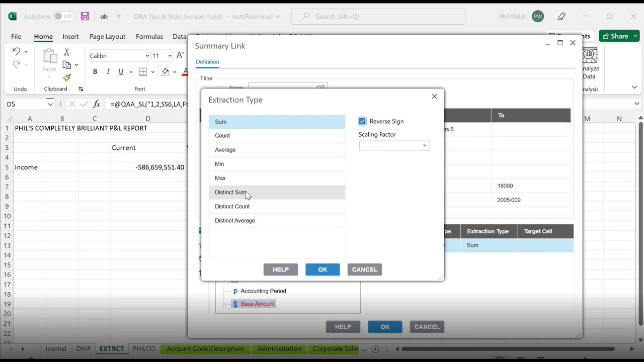Click the pen Coming Soon icon in title bar
Image resolution: width=644 pixels, height=362 pixels.
561,16
